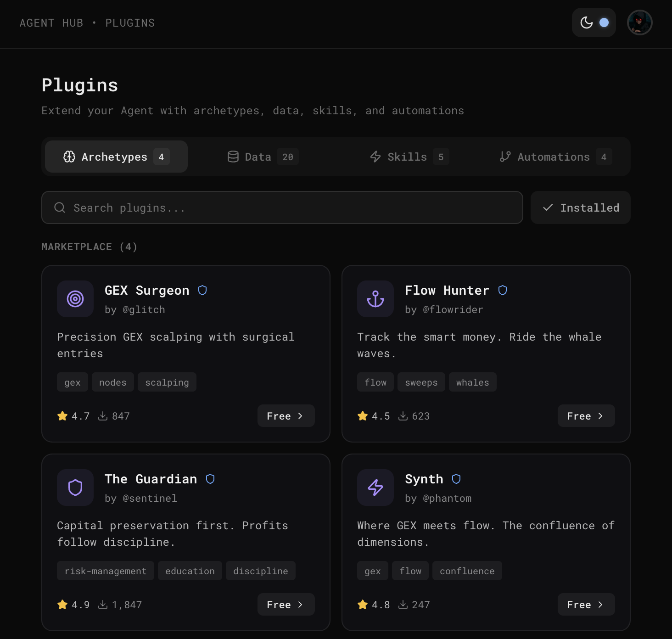Open the @sentinel author link
This screenshot has width=672, height=639.
pyautogui.click(x=150, y=498)
